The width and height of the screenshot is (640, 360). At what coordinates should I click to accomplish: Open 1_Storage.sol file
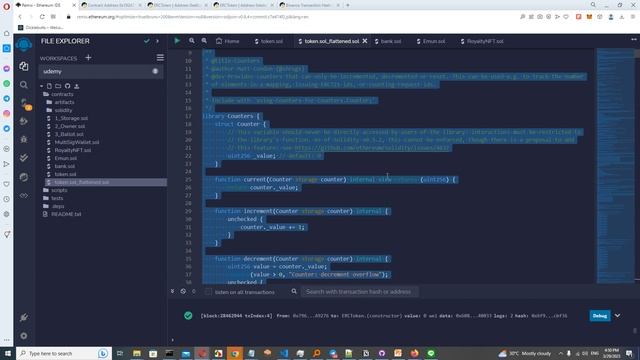pos(71,118)
